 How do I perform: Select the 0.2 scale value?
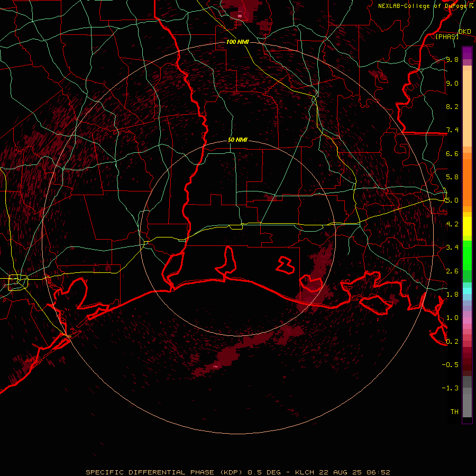(x=452, y=342)
